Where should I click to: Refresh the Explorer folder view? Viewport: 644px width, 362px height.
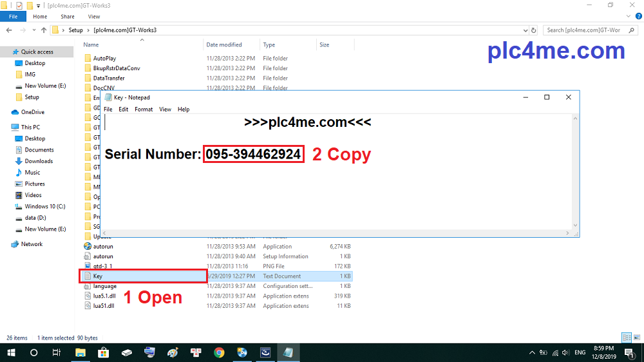533,30
